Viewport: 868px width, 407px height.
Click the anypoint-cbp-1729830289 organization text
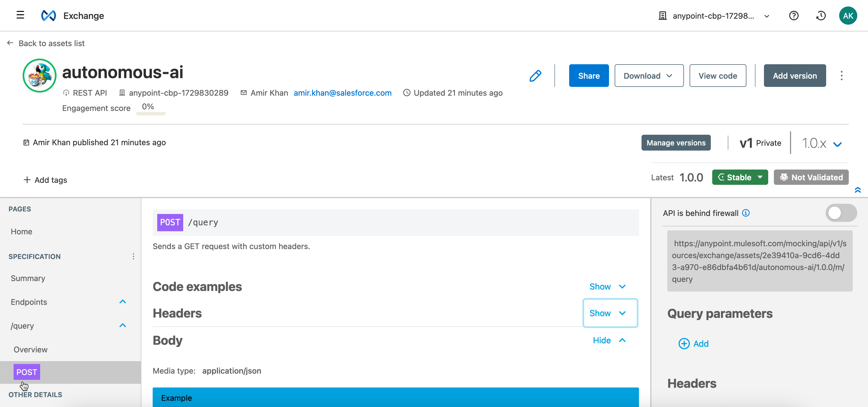click(179, 93)
